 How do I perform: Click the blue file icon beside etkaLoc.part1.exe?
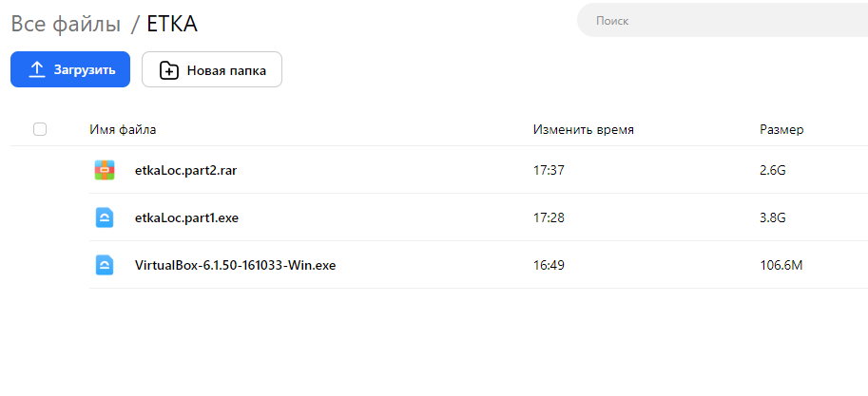click(104, 217)
